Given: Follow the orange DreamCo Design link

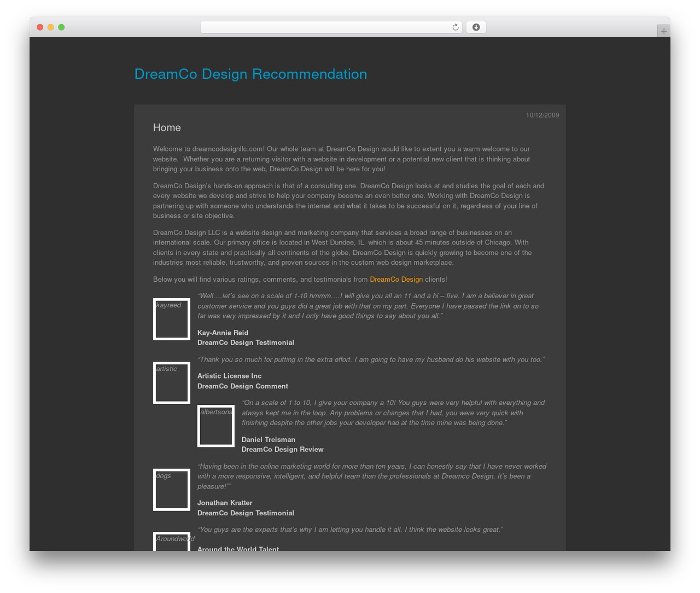Looking at the screenshot, I should tap(396, 280).
